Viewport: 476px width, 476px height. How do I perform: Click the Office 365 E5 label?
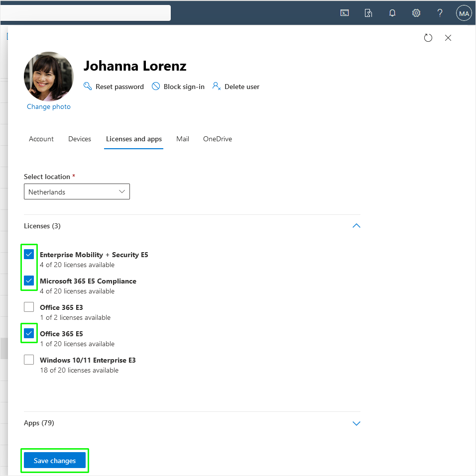pos(61,334)
